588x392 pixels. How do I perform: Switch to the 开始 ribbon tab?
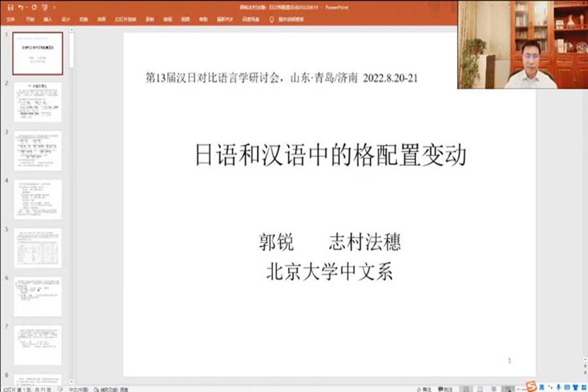(x=30, y=19)
